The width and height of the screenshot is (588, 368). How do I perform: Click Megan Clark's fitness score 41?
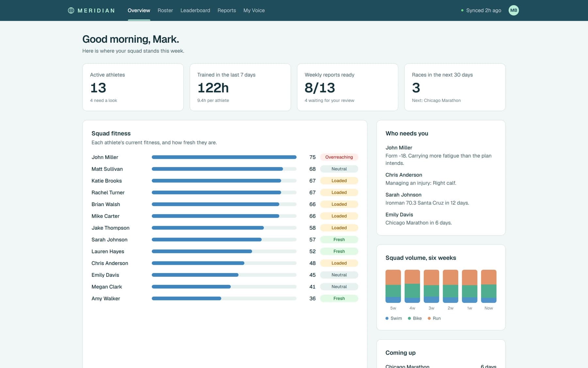pyautogui.click(x=312, y=287)
